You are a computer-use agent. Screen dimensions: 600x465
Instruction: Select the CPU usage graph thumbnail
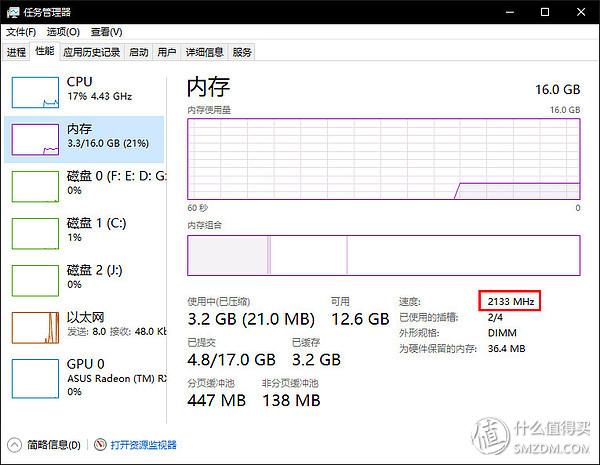(x=35, y=89)
